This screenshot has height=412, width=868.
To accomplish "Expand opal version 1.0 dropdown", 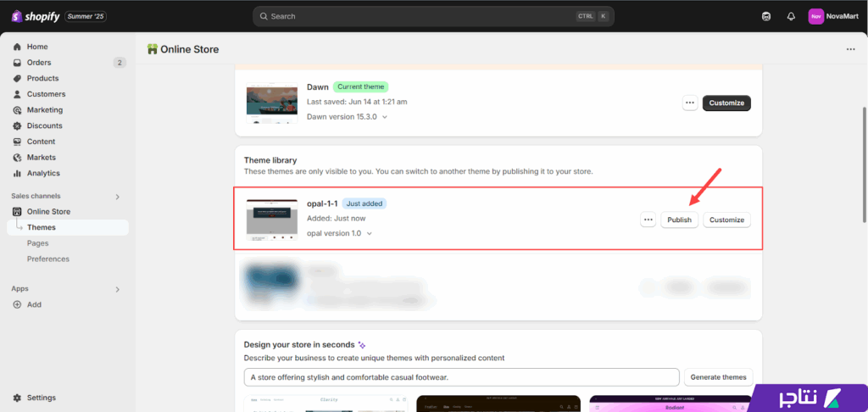I will pyautogui.click(x=370, y=233).
